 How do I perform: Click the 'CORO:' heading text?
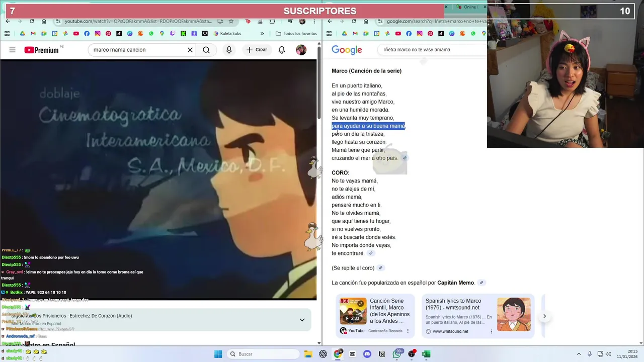coord(341,173)
